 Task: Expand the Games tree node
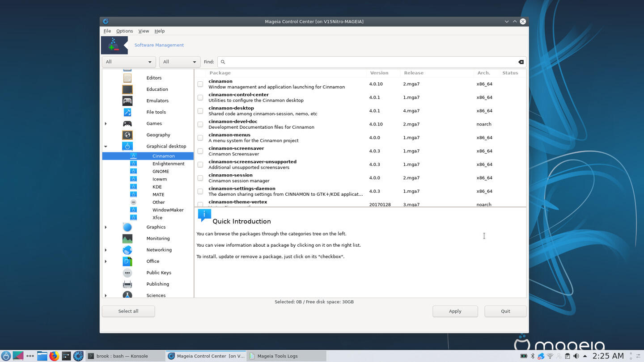coord(106,123)
